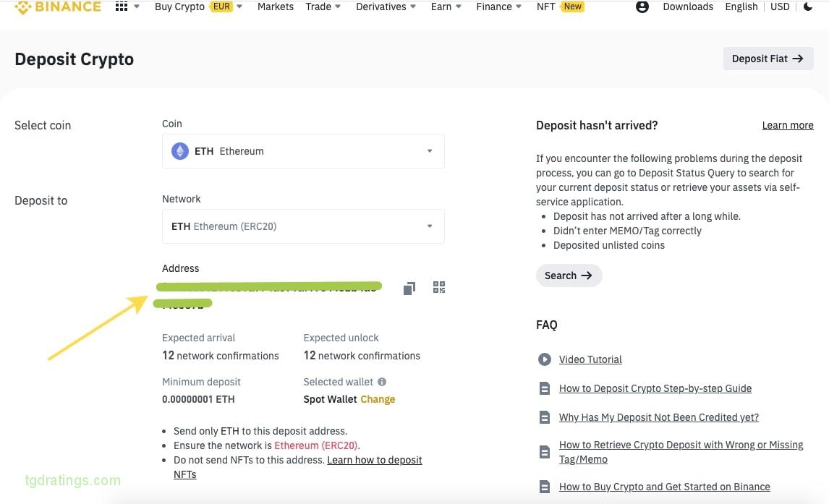The image size is (829, 504).
Task: Click the Didn't enter MEMO/Tag correctly item
Action: [x=627, y=231]
